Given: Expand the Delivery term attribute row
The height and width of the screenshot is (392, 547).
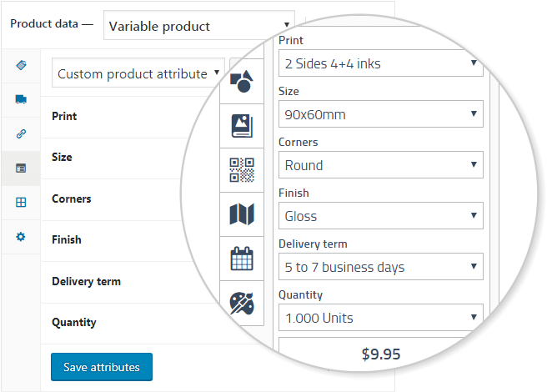Looking at the screenshot, I should coord(118,281).
